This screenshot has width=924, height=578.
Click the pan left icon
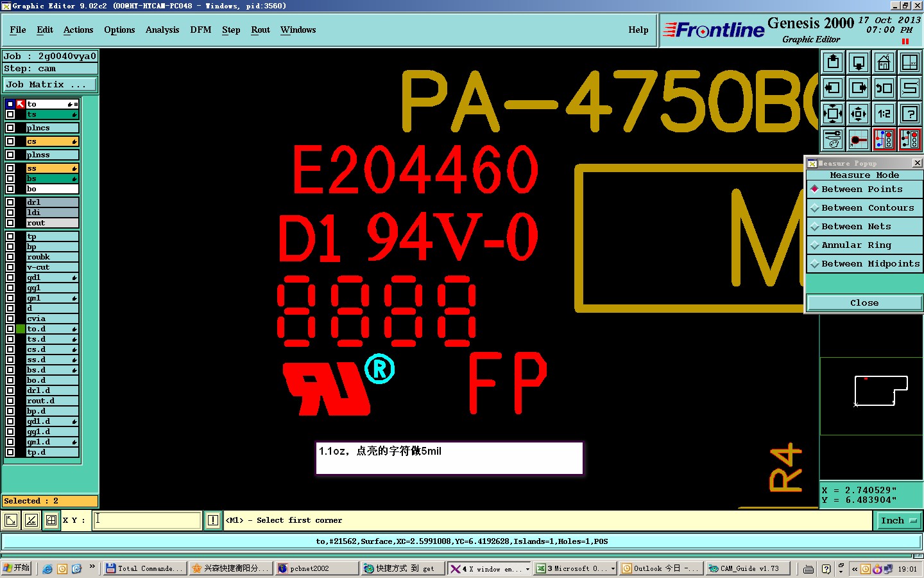tap(833, 88)
